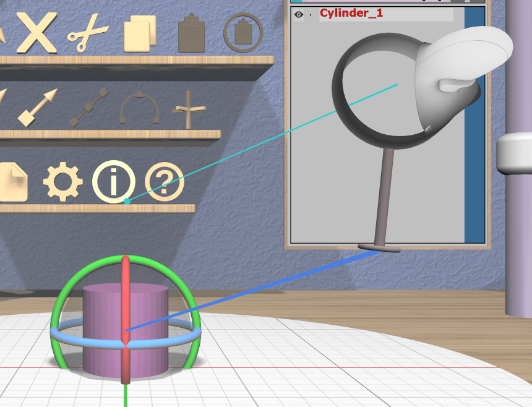Toggle visibility eye for Cylinder_1

[299, 14]
